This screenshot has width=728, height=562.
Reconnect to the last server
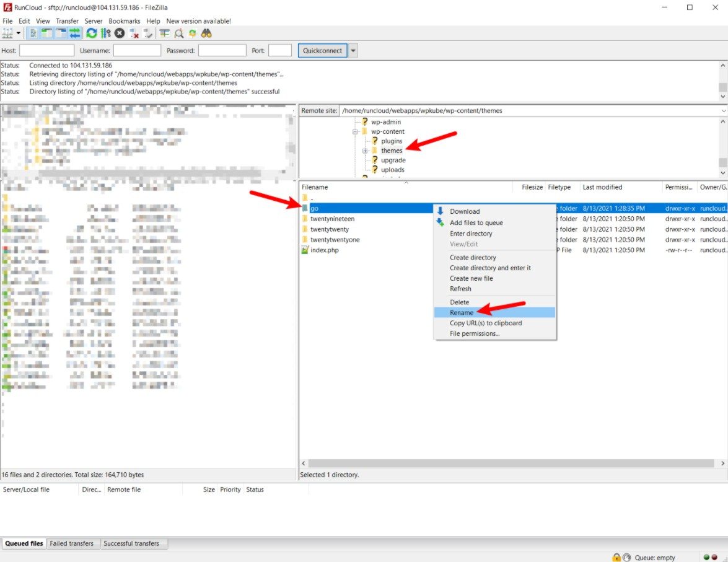point(148,33)
